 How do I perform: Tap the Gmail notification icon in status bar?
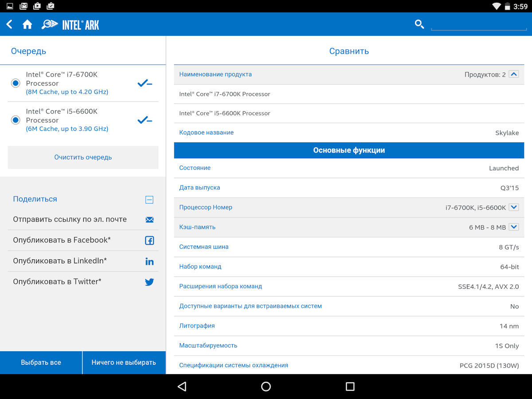pos(24,6)
